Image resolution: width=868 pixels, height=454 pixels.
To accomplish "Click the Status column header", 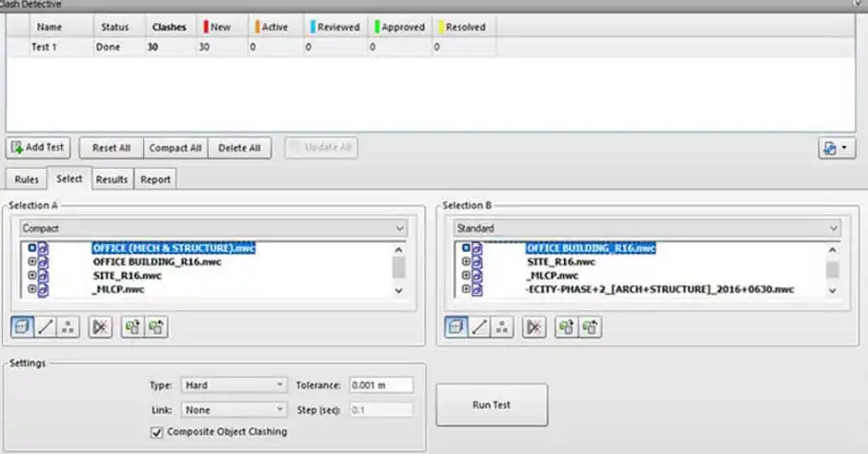I will click(118, 27).
